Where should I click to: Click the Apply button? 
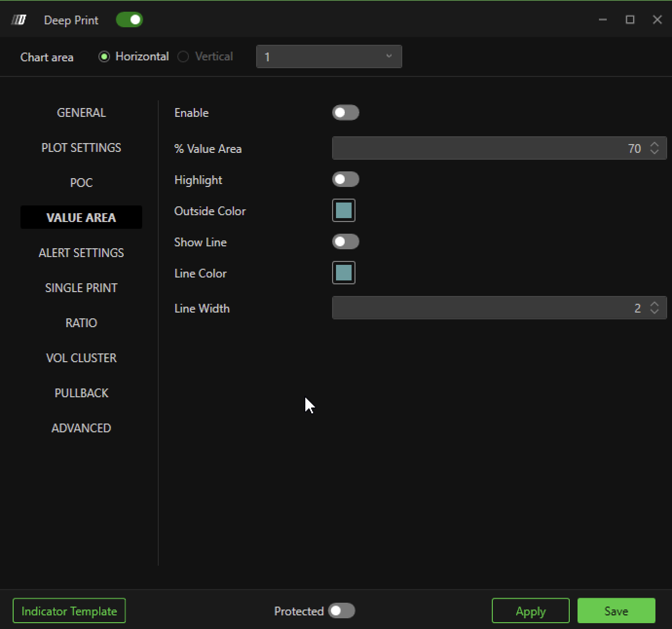pos(530,611)
